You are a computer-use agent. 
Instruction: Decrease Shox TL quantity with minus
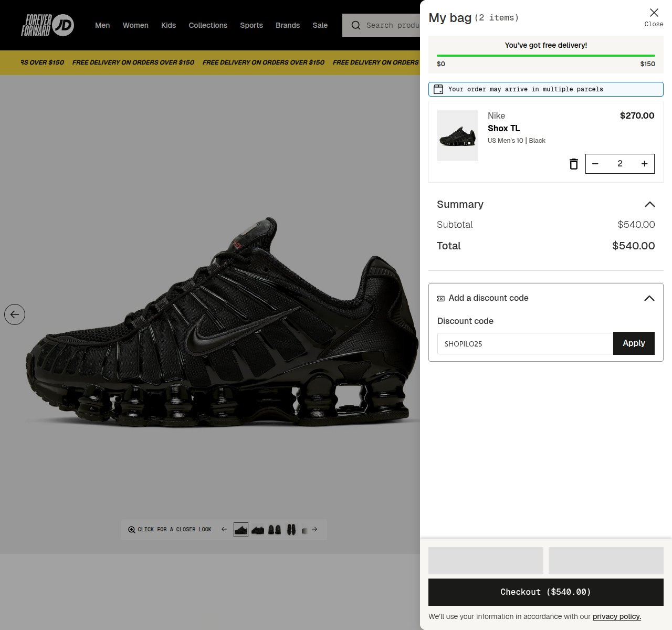tap(595, 164)
